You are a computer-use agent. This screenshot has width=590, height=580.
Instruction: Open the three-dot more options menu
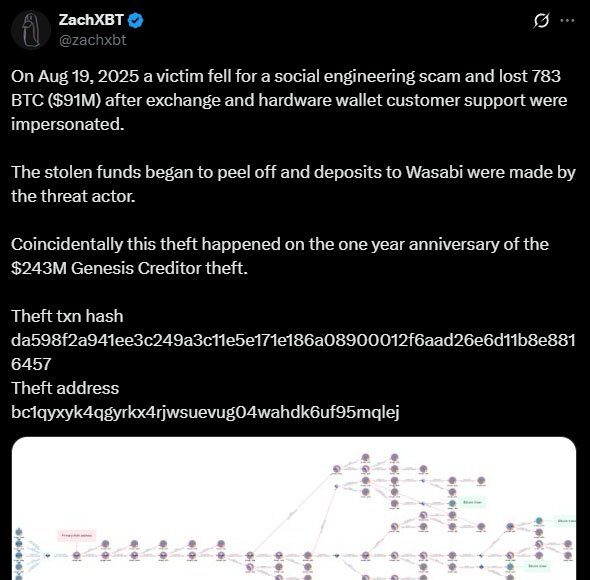(x=567, y=20)
